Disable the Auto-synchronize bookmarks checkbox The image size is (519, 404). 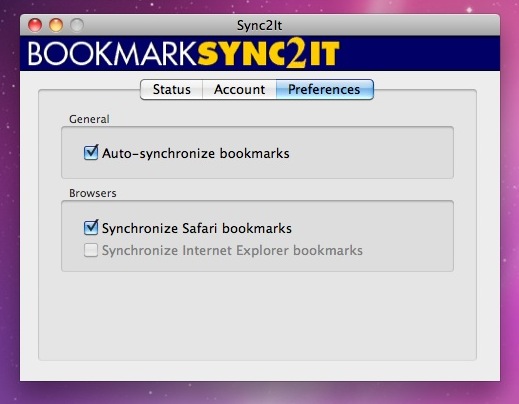tap(91, 153)
